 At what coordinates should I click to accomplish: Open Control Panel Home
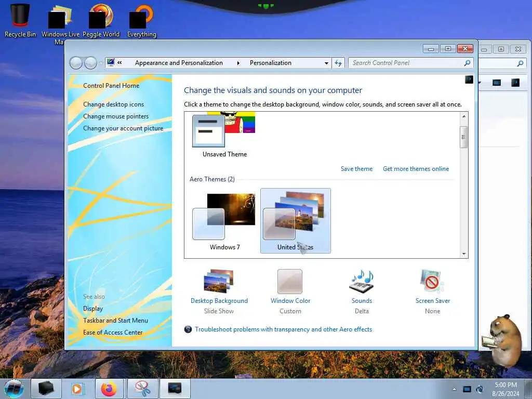pos(111,86)
